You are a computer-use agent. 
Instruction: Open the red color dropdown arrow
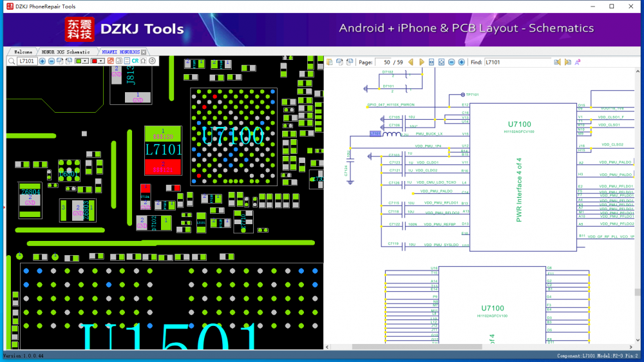pyautogui.click(x=102, y=61)
